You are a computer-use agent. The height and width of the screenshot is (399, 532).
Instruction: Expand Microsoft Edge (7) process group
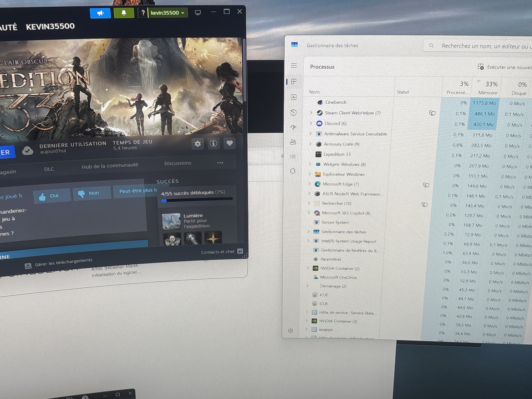[x=309, y=184]
